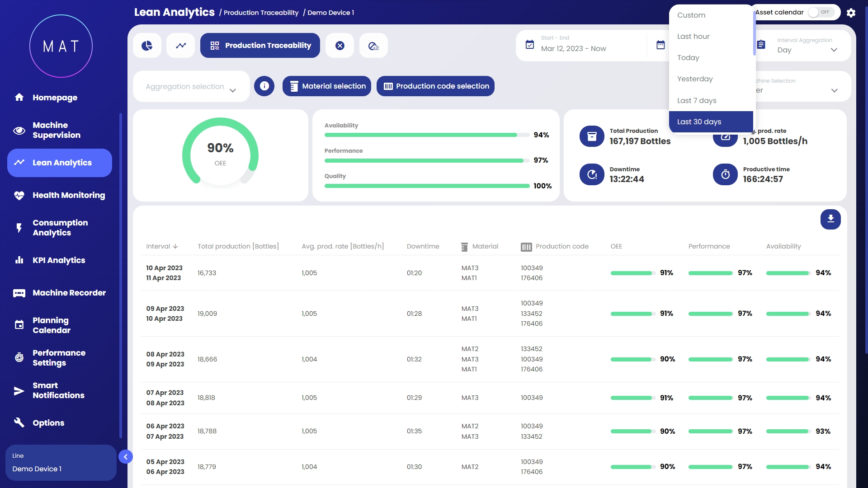Image resolution: width=868 pixels, height=488 pixels.
Task: Click the calendar icon beside date range
Action: pyautogui.click(x=660, y=45)
